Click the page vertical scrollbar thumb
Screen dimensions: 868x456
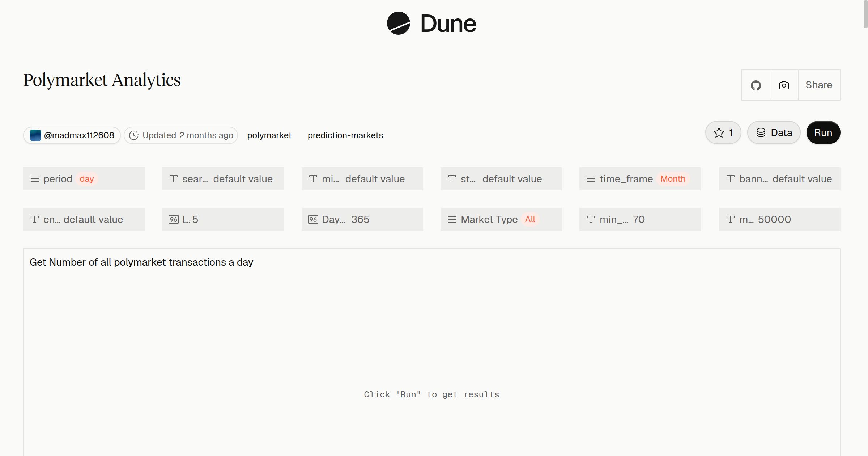(x=865, y=14)
